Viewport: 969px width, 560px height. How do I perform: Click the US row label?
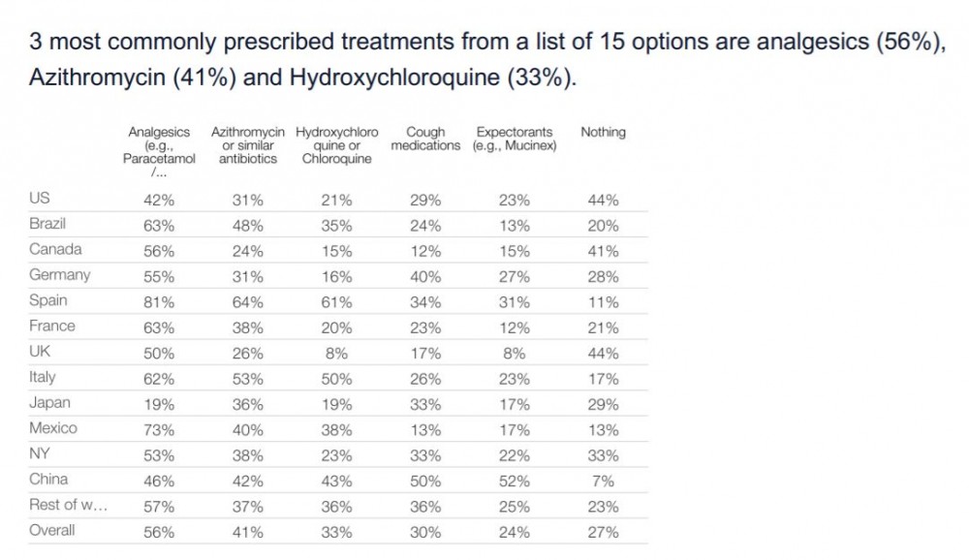[41, 199]
